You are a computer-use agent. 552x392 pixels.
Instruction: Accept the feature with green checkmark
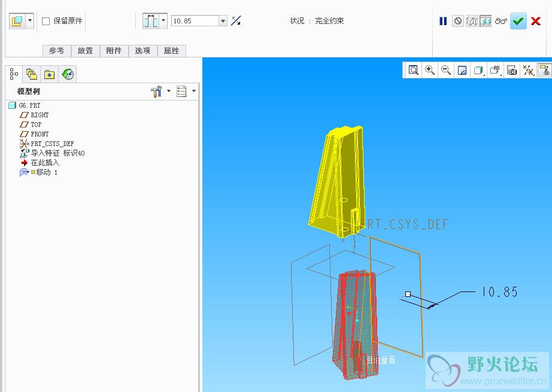(518, 21)
